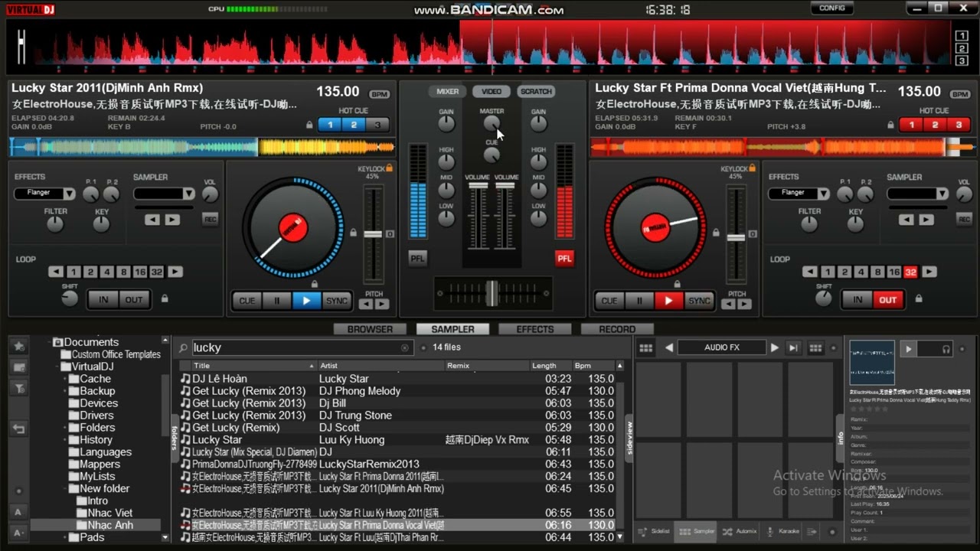Expand the Pads folder in tree

64,537
